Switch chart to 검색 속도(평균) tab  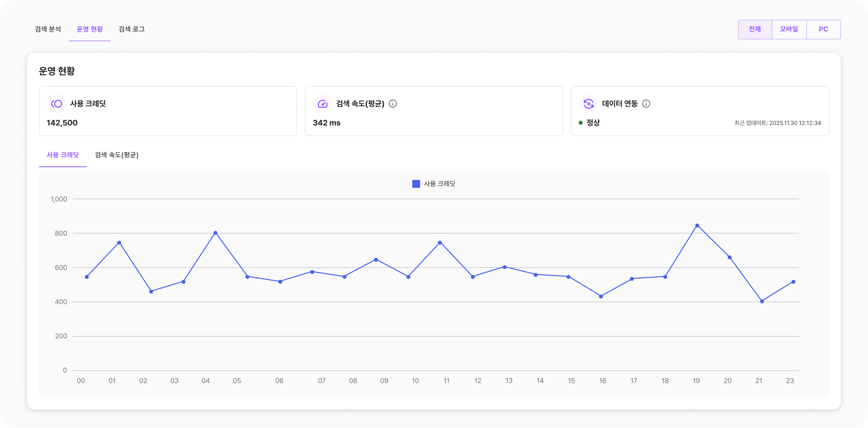117,155
